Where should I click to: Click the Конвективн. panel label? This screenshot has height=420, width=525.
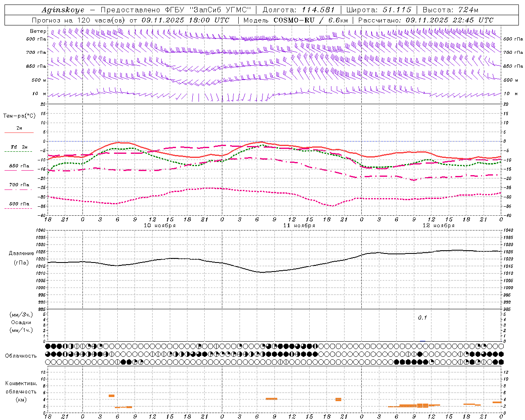[x=21, y=383]
